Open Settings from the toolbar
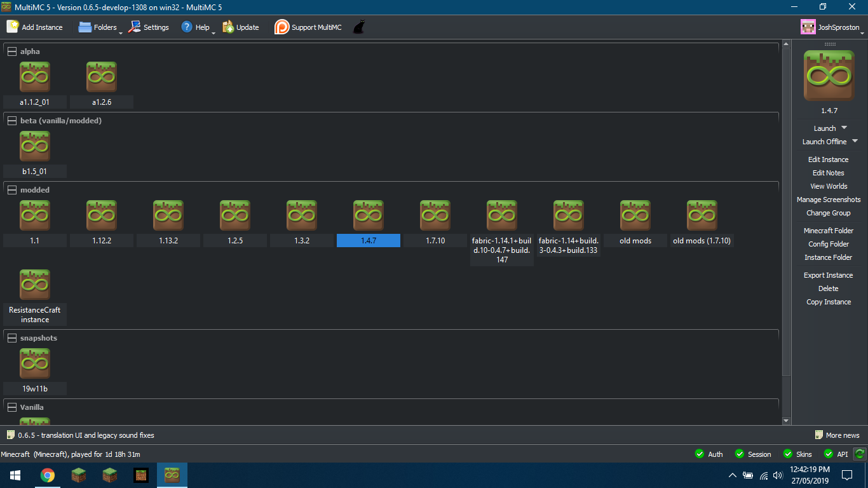The height and width of the screenshot is (488, 868). coord(148,27)
